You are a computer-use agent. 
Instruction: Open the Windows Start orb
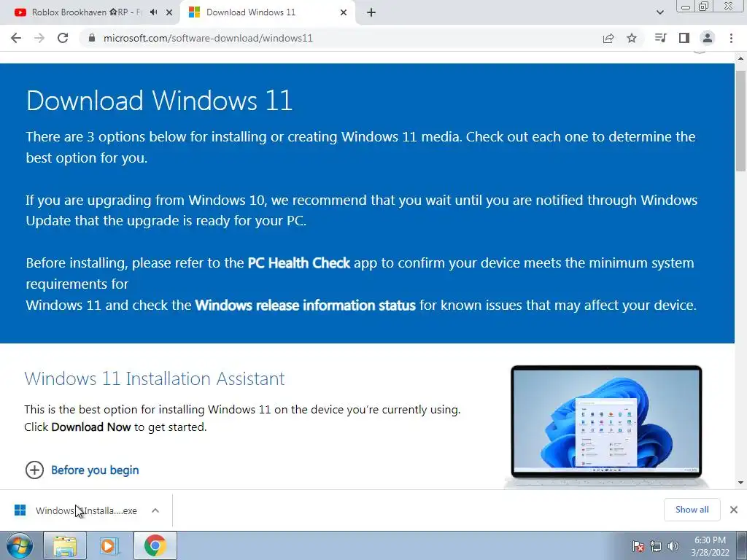(x=20, y=545)
